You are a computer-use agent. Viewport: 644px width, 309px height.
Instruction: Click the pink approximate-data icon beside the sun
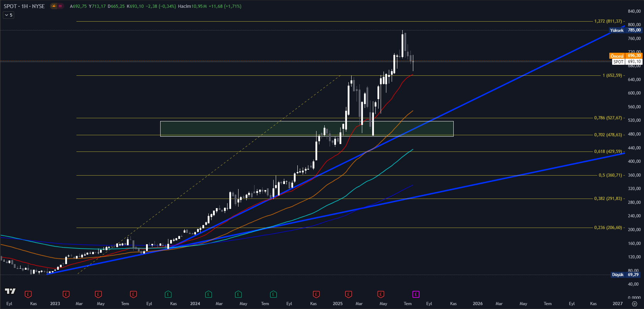point(60,6)
